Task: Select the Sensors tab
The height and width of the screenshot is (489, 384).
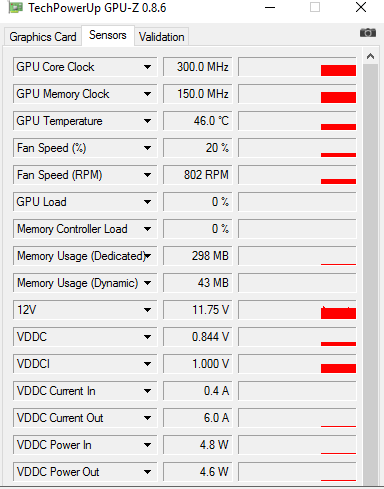Action: [108, 35]
